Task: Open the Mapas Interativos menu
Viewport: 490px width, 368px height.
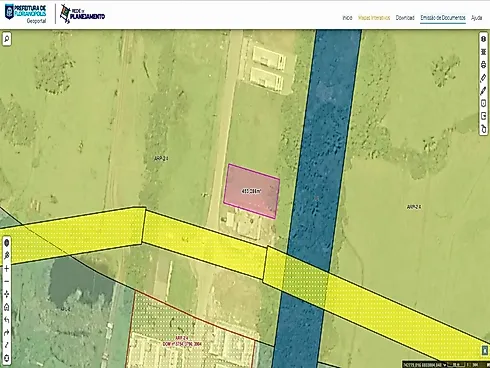Action: [x=374, y=18]
